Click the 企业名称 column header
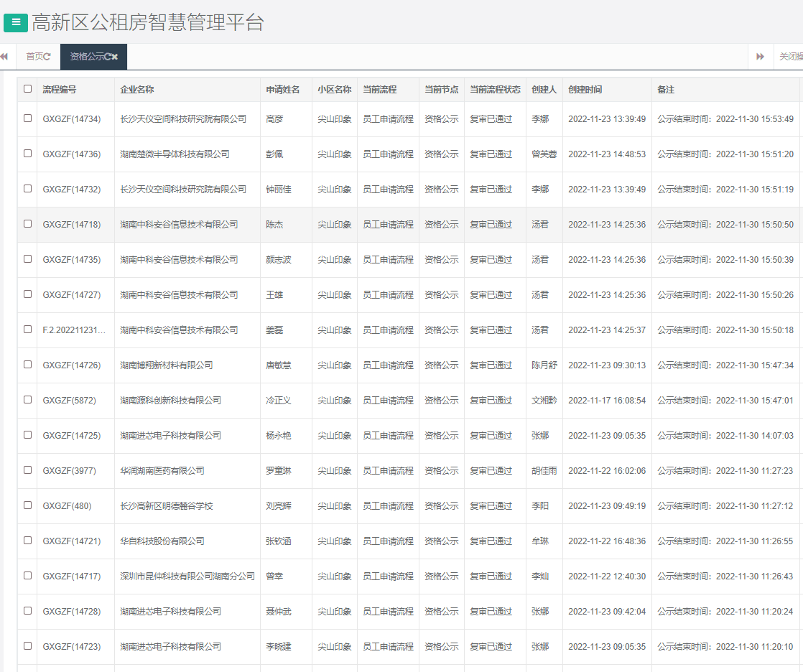The width and height of the screenshot is (803, 672). coord(136,90)
